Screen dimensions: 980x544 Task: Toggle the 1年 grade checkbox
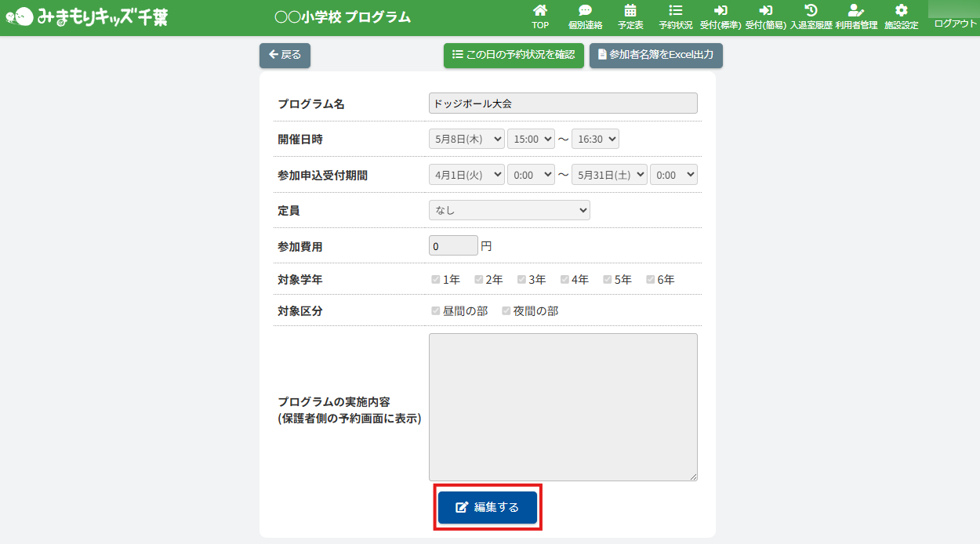coord(436,279)
